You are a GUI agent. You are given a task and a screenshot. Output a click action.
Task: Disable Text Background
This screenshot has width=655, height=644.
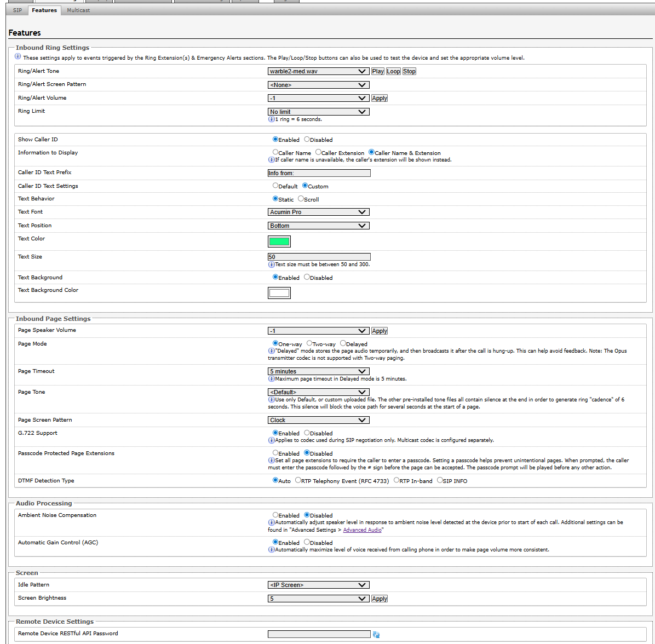tap(307, 277)
